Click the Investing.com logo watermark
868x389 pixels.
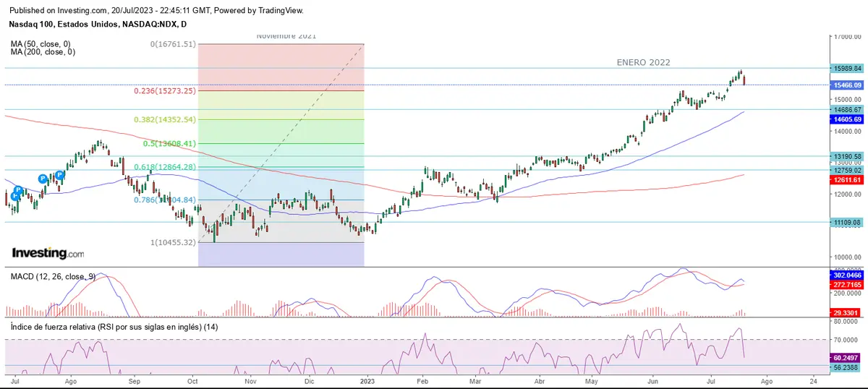coord(48,253)
